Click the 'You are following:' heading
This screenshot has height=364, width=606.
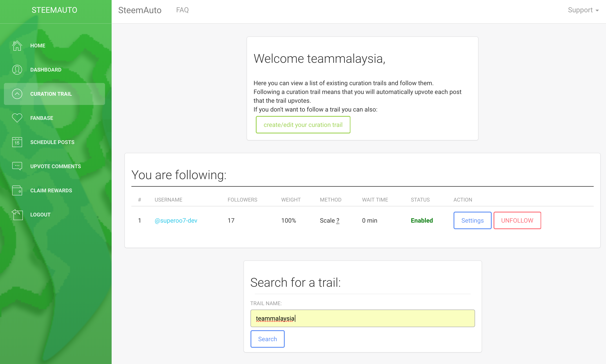(179, 175)
